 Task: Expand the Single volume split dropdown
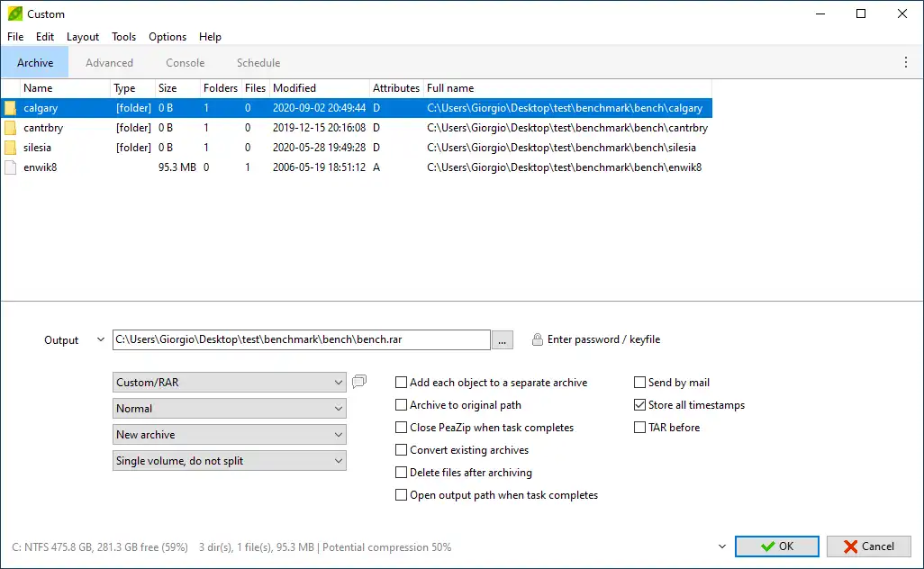[230, 461]
